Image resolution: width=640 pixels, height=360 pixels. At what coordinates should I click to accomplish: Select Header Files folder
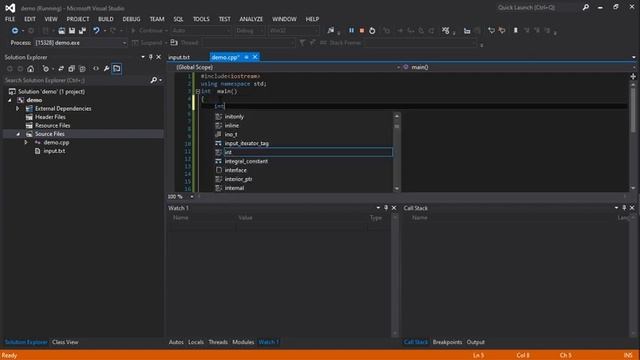pyautogui.click(x=50, y=117)
